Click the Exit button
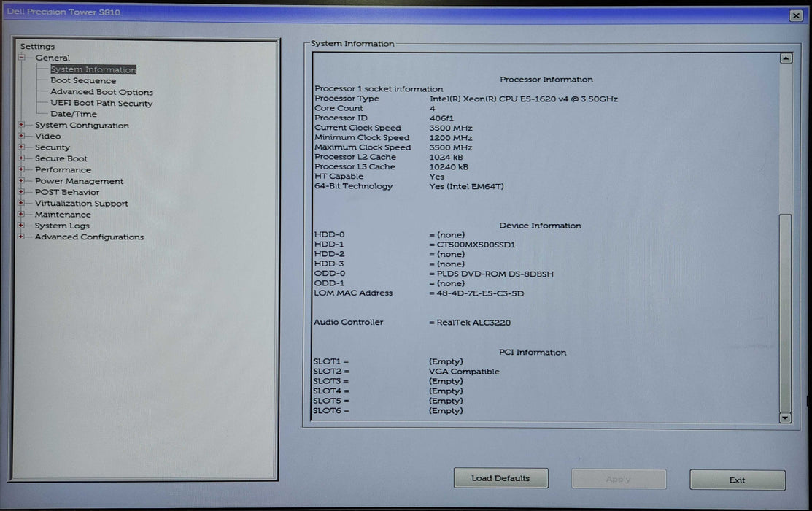This screenshot has width=812, height=511. pyautogui.click(x=737, y=480)
